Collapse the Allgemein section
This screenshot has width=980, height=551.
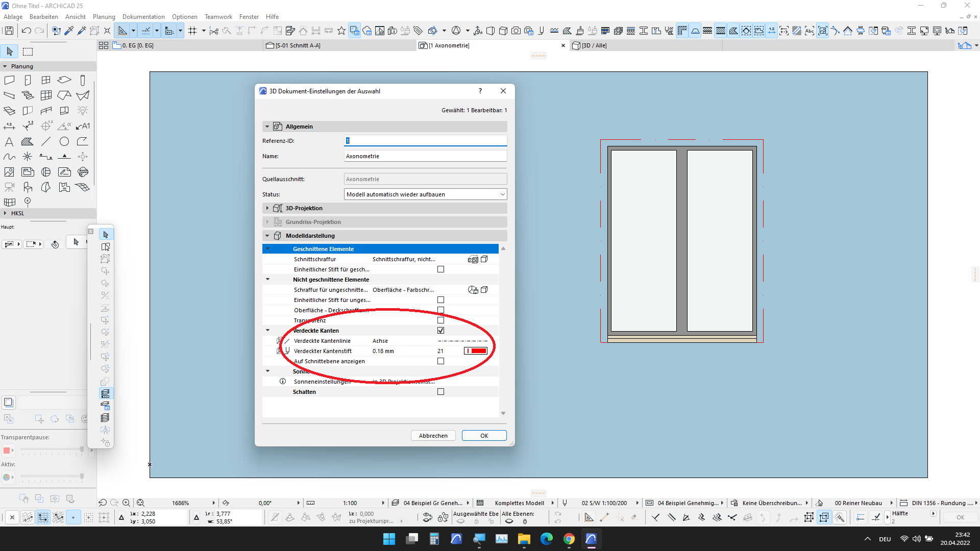coord(267,127)
